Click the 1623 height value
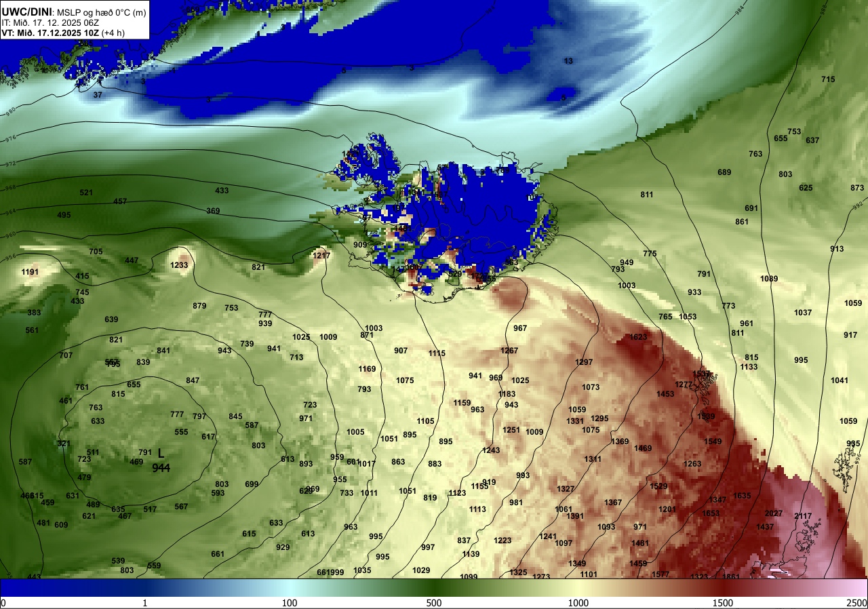This screenshot has width=868, height=609. [x=638, y=337]
